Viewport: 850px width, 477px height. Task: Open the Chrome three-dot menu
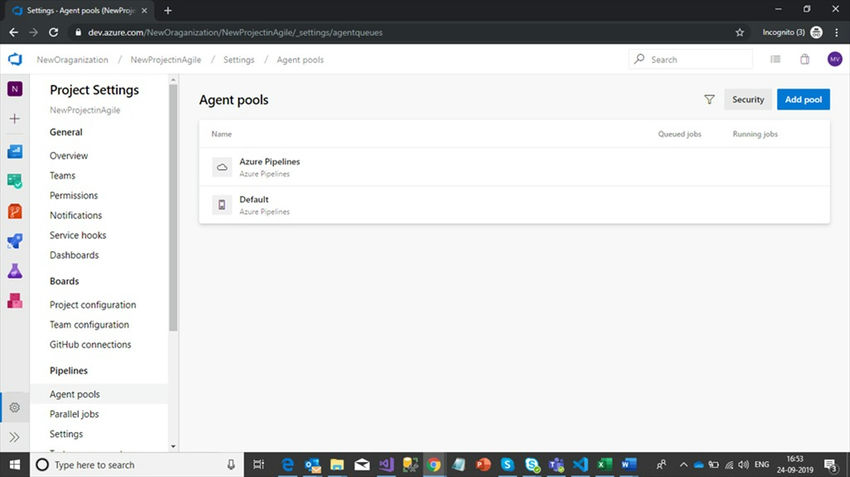[836, 33]
